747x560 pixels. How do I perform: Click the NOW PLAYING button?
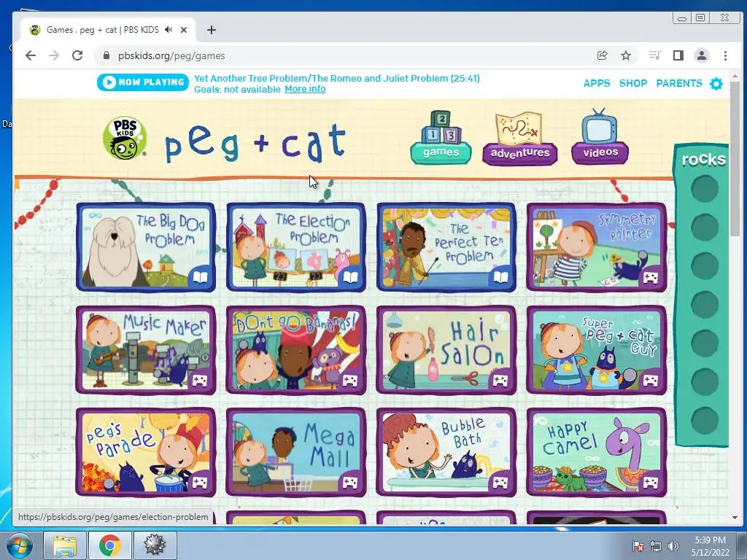coord(143,82)
